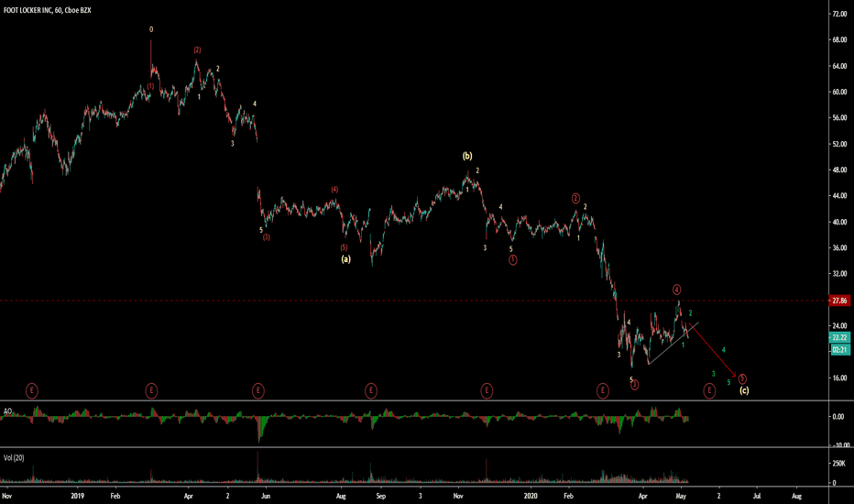Select the earnings E marker just before Jun
Image resolution: width=854 pixels, height=504 pixels.
tap(258, 390)
